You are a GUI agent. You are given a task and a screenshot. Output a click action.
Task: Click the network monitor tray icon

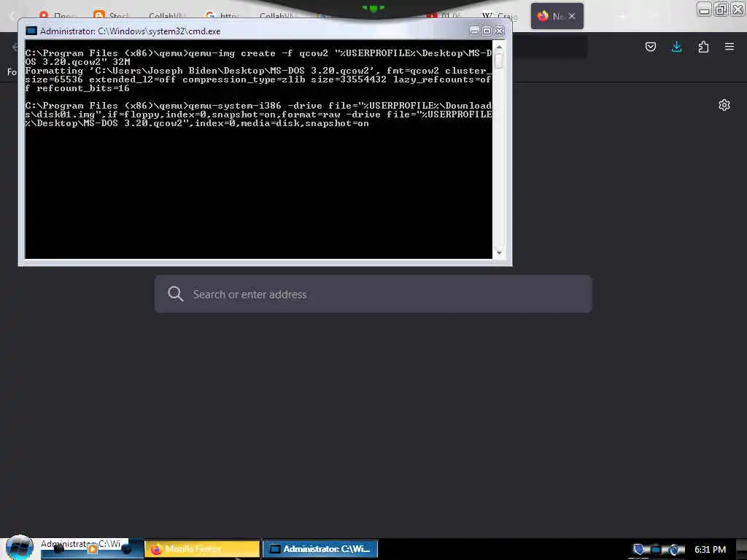656,550
